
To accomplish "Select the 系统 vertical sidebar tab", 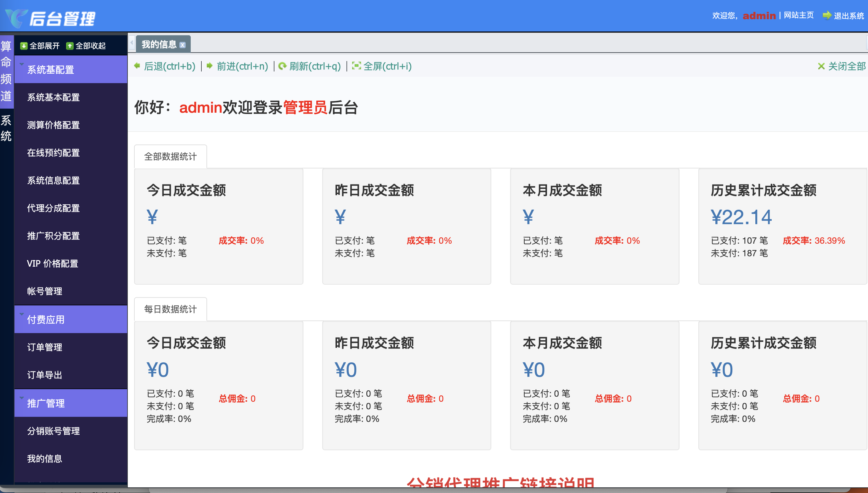I will [x=6, y=128].
